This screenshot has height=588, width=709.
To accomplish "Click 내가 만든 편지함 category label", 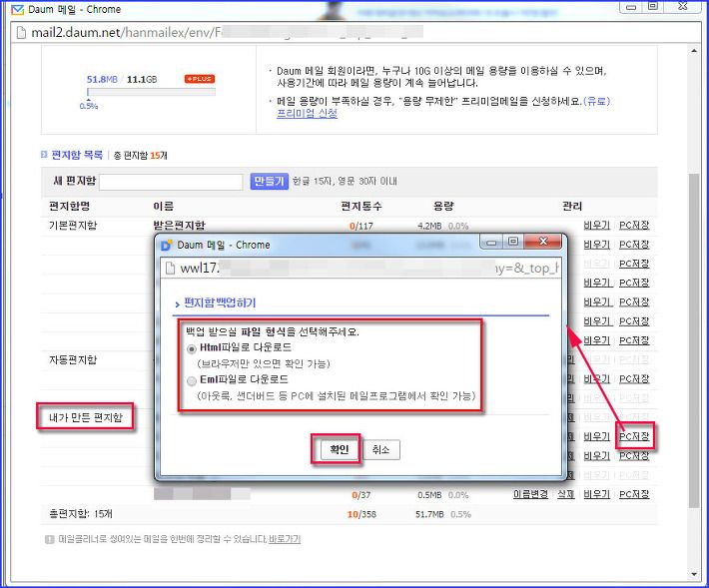I will [86, 417].
